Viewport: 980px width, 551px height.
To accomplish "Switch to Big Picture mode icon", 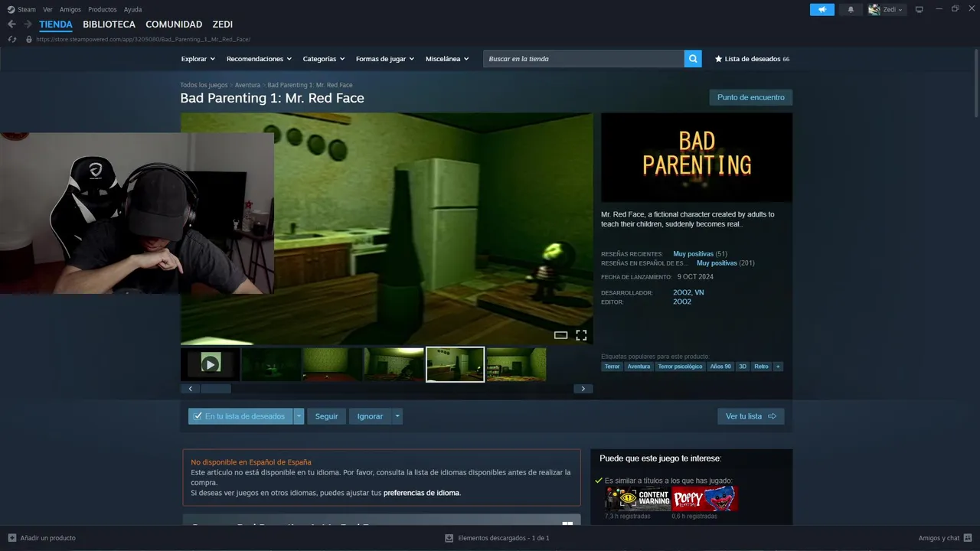I will click(920, 9).
